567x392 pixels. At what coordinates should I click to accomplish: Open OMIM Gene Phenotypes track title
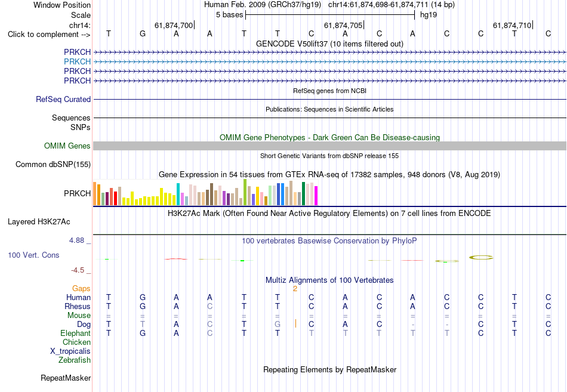point(329,137)
